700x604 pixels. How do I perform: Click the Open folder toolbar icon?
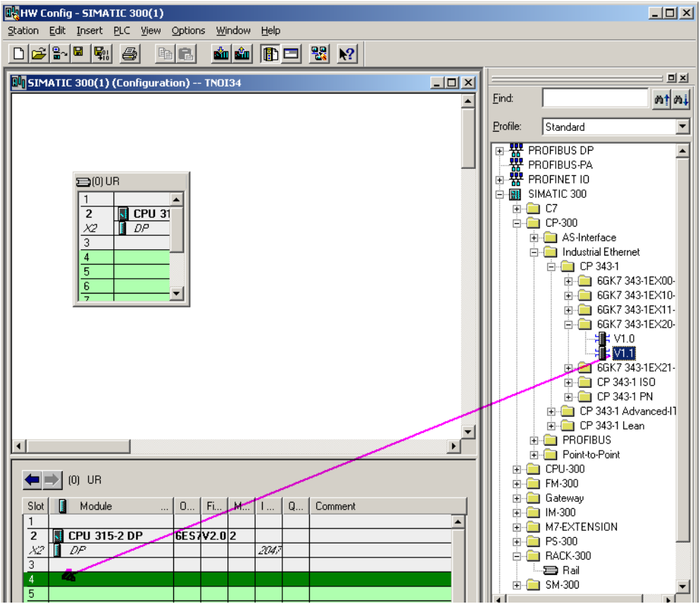(x=39, y=54)
